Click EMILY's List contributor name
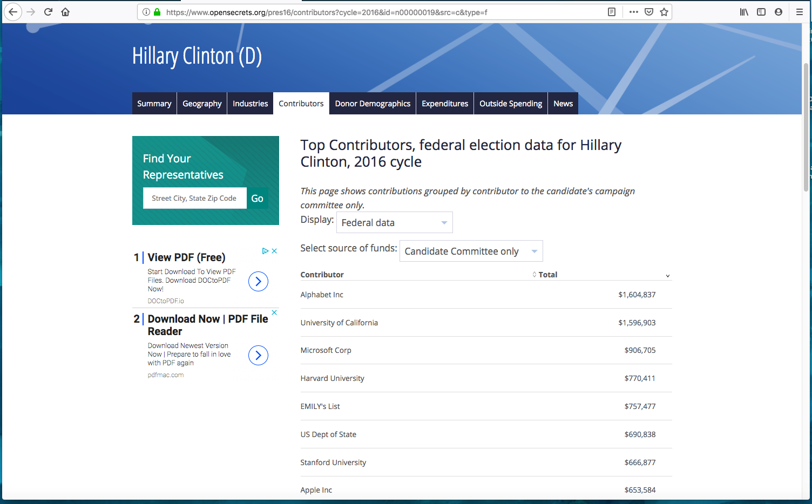Image resolution: width=812 pixels, height=504 pixels. (x=320, y=406)
